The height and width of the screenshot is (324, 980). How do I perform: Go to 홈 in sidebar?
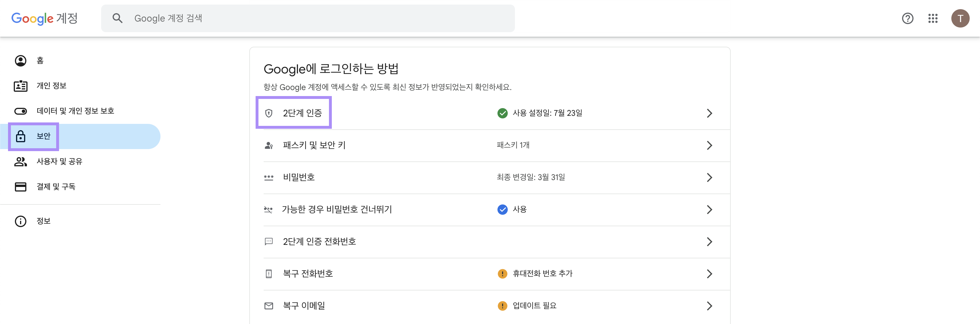[x=40, y=60]
